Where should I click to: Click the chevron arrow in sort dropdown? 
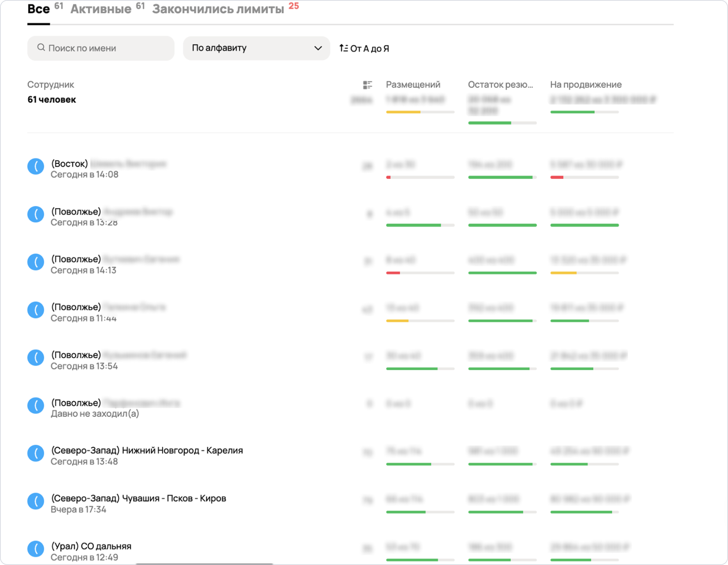pyautogui.click(x=318, y=48)
